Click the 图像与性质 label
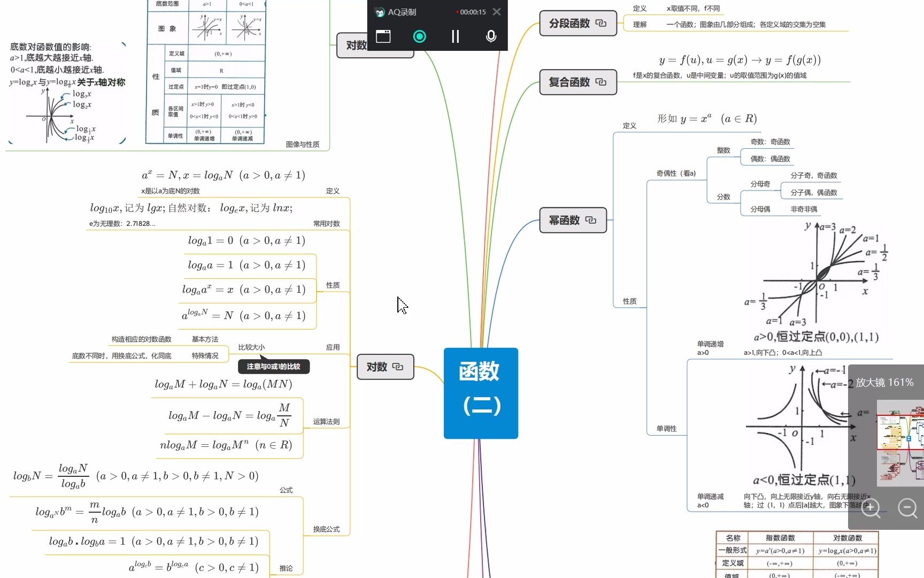 tap(303, 144)
